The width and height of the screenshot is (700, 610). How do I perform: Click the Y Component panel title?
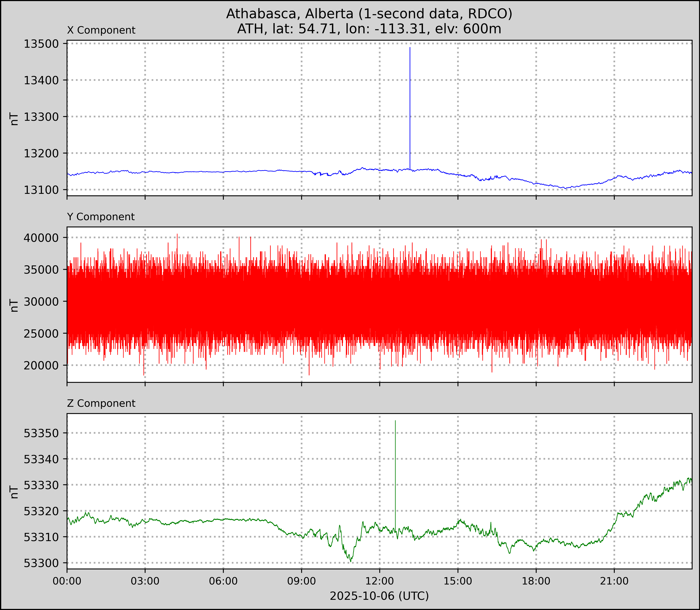tap(101, 217)
